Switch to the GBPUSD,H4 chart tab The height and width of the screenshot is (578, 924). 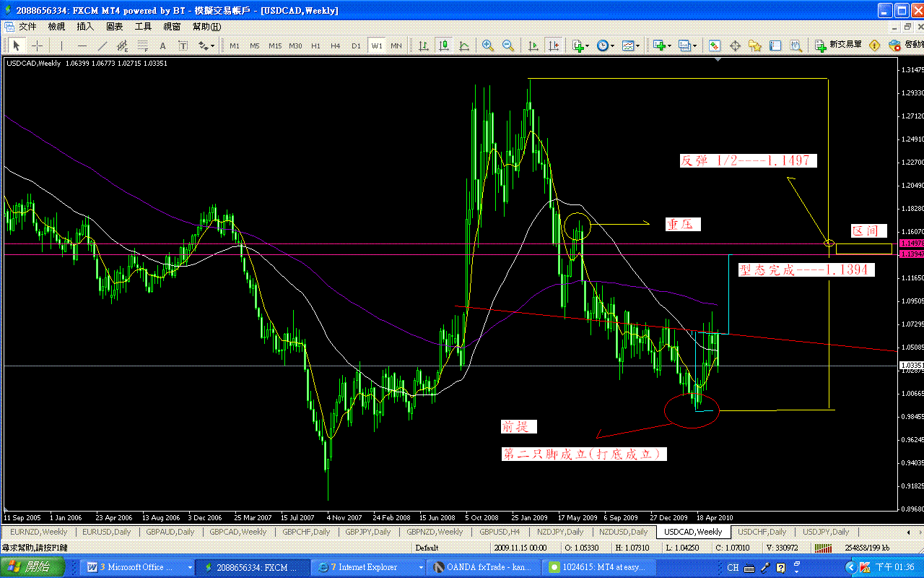[499, 532]
